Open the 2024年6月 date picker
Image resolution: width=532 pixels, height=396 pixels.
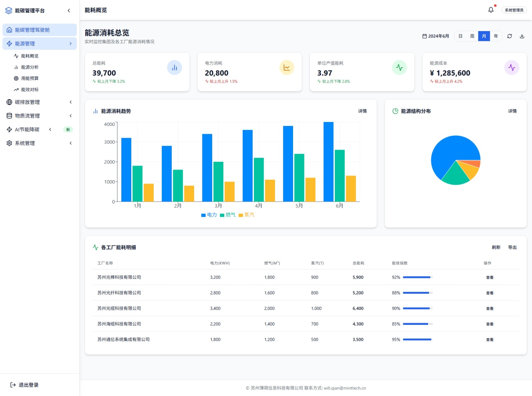(x=435, y=36)
